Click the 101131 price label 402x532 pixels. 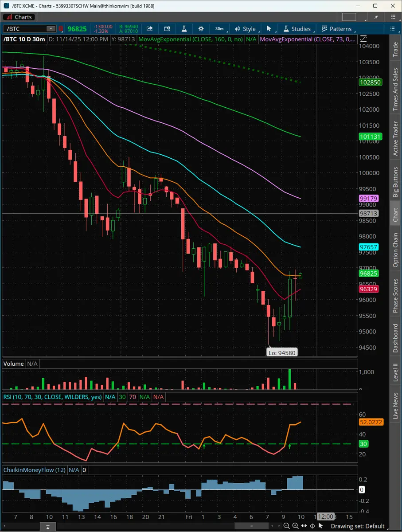tap(371, 137)
